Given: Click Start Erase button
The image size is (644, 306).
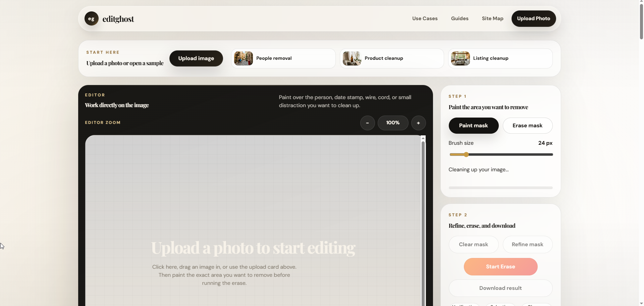Looking at the screenshot, I should click(500, 267).
